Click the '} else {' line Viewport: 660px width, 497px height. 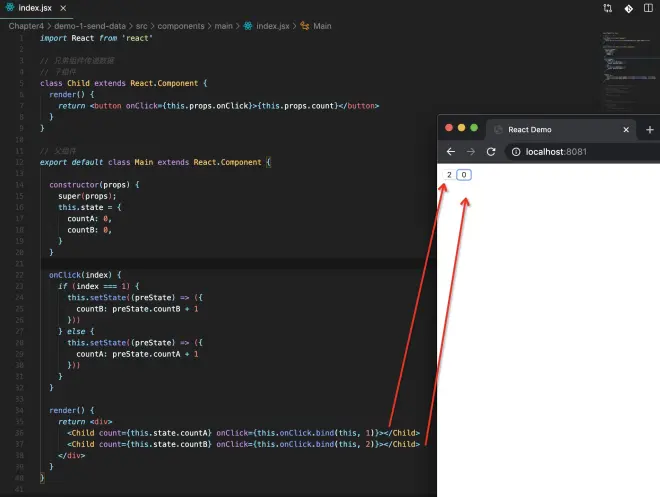point(76,332)
